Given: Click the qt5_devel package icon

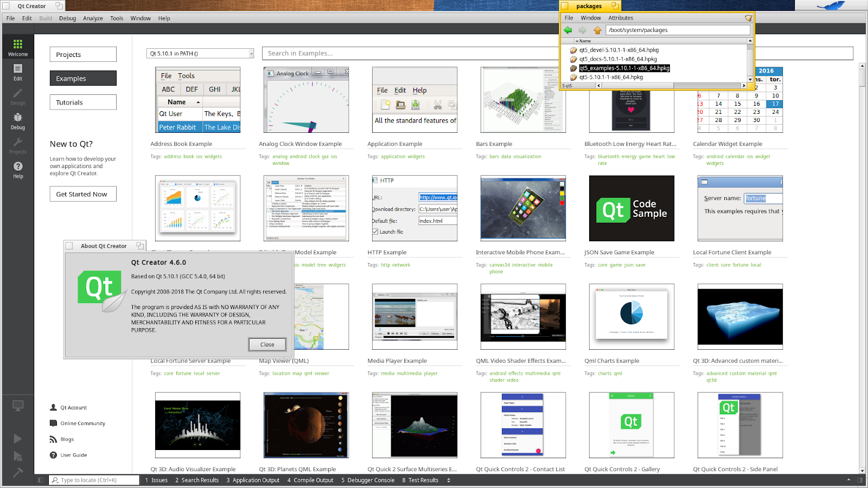Looking at the screenshot, I should click(573, 50).
